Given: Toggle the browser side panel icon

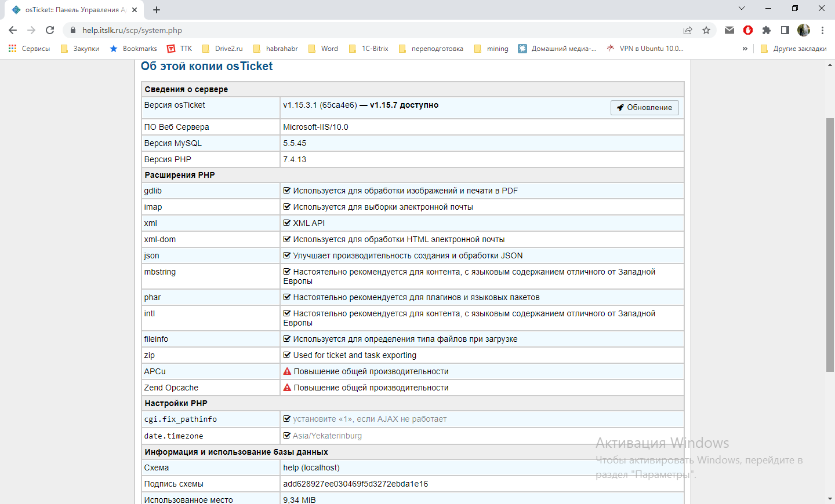Looking at the screenshot, I should (785, 30).
